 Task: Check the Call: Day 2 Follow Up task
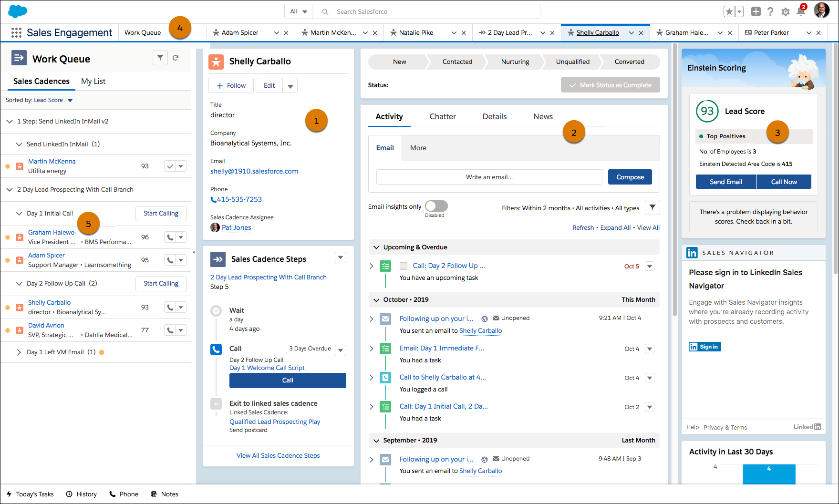(404, 266)
